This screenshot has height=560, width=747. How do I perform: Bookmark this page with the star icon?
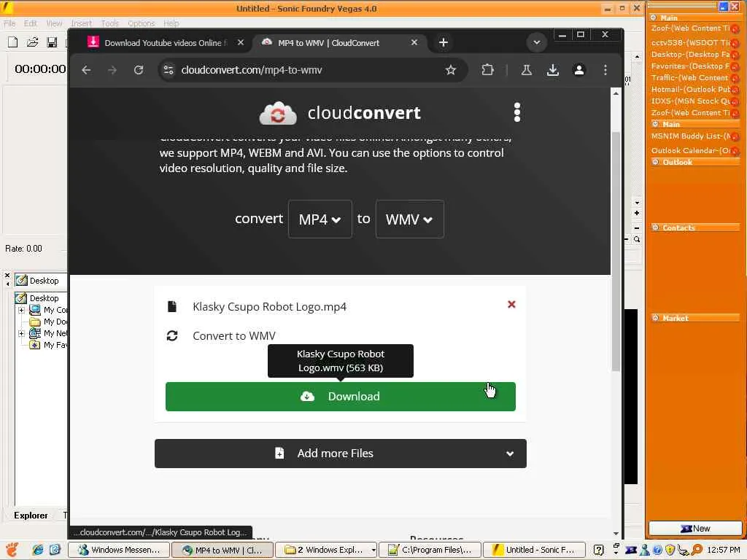pyautogui.click(x=451, y=70)
